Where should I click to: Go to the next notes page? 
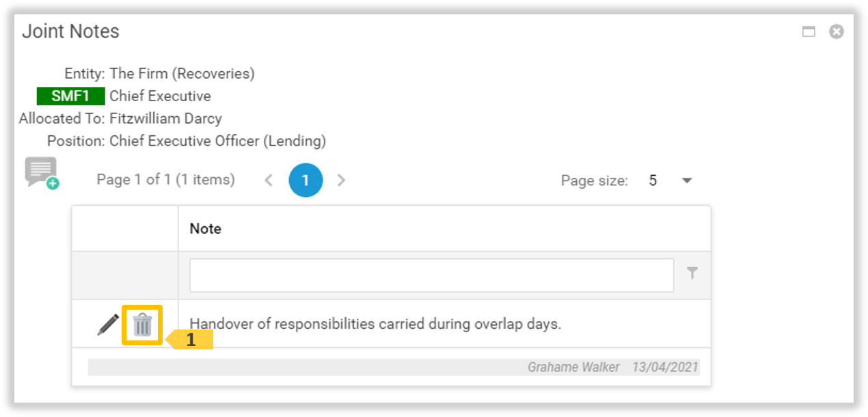pos(342,180)
